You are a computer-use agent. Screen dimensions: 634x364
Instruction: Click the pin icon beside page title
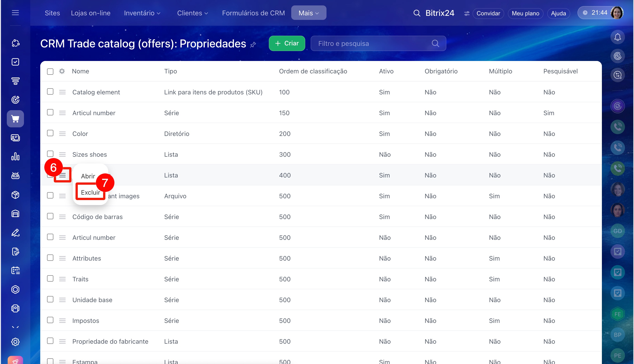point(253,44)
